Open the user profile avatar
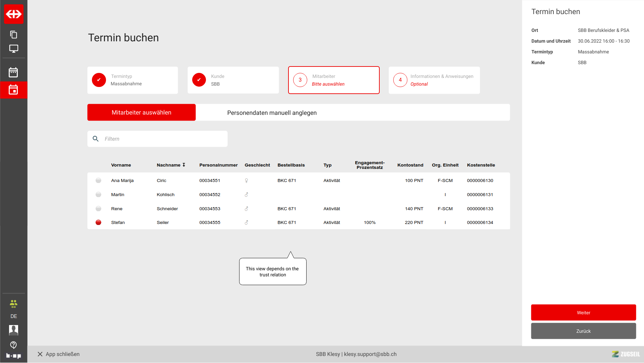644x363 pixels. 13,330
